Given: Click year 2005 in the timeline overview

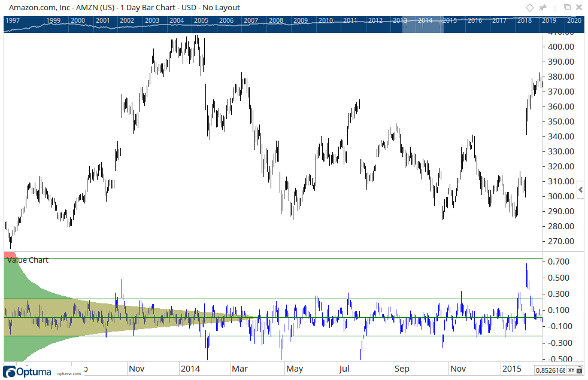Looking at the screenshot, I should [201, 20].
